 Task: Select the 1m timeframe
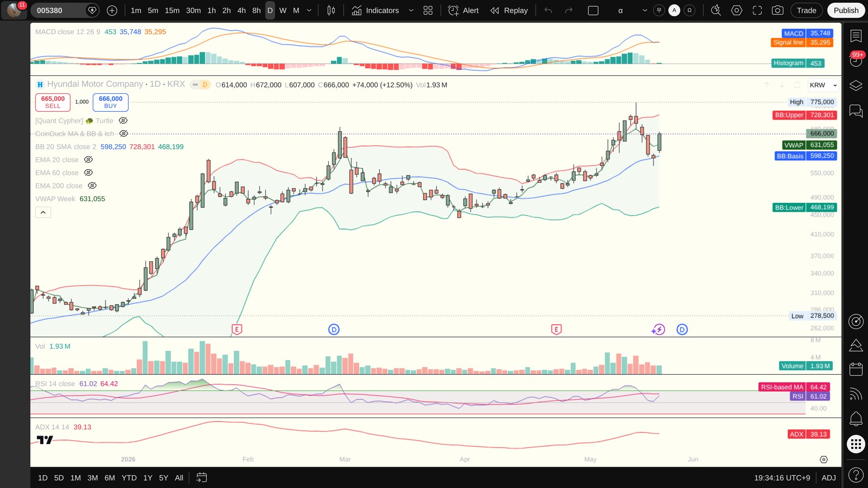(x=136, y=10)
